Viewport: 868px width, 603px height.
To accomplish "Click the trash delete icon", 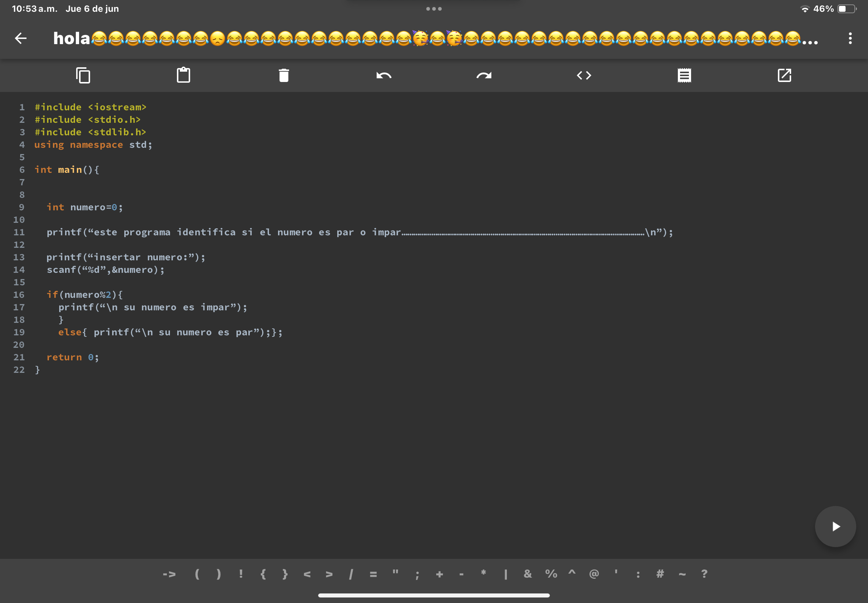I will (284, 75).
